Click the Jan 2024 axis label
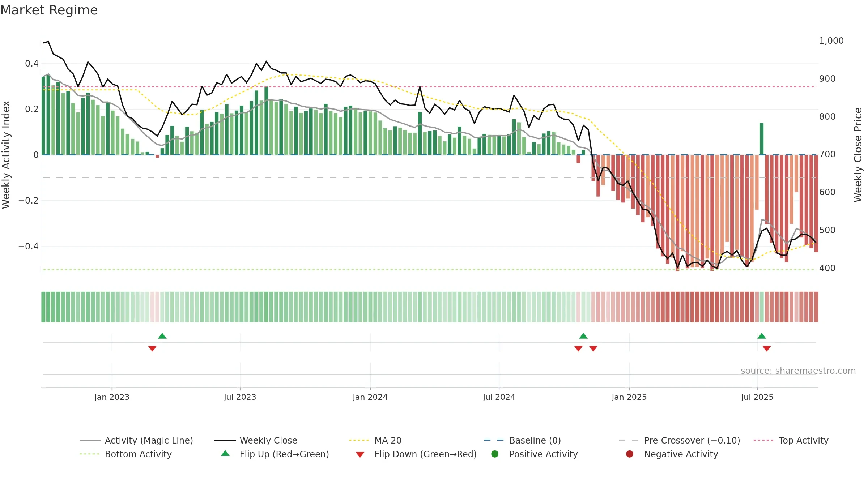This screenshot has height=488, width=868. 370,397
